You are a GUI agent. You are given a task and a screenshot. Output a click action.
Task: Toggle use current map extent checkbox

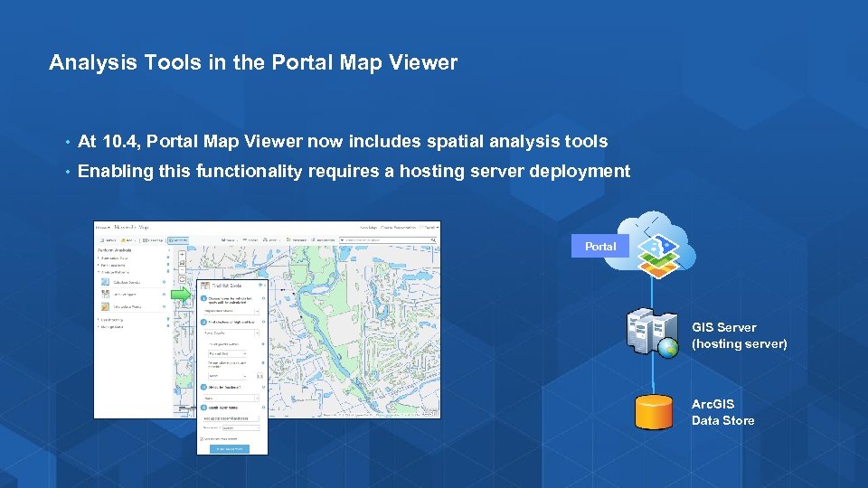coord(202,439)
